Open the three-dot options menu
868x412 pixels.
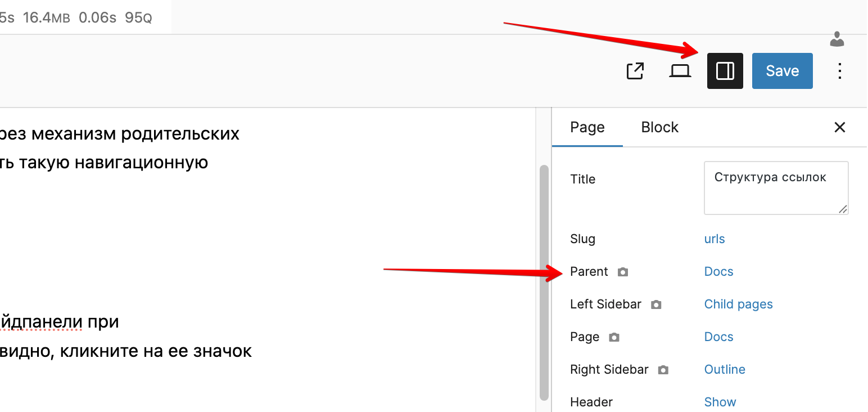839,71
